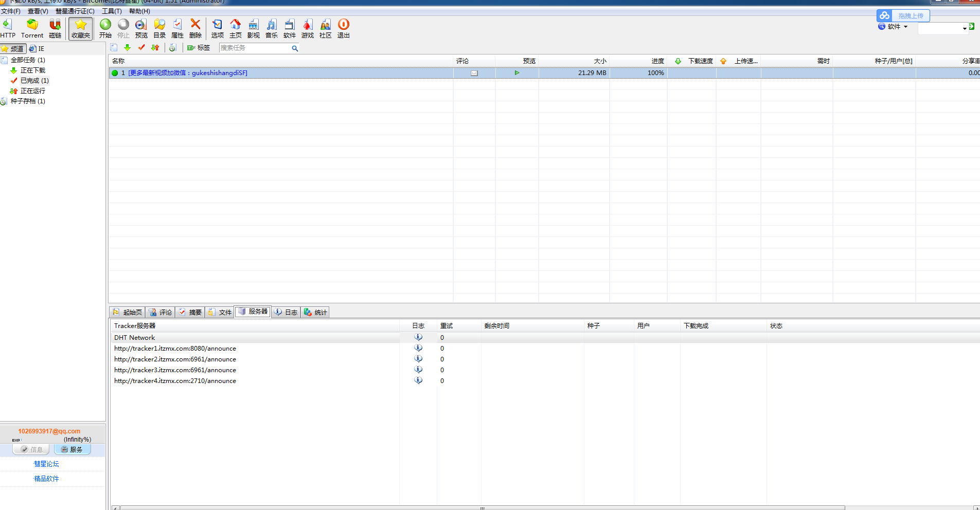Click the up-down arrows active filter
This screenshot has width=980, height=510.
tap(155, 48)
